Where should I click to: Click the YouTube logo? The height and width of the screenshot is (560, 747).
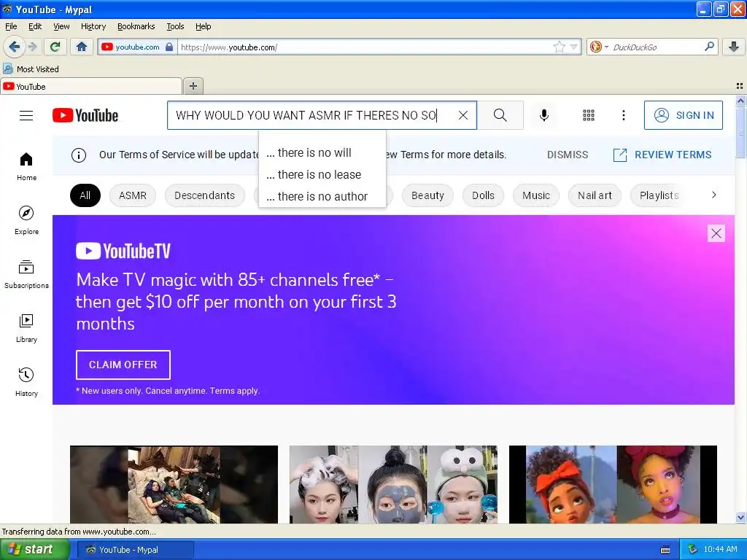tap(85, 115)
